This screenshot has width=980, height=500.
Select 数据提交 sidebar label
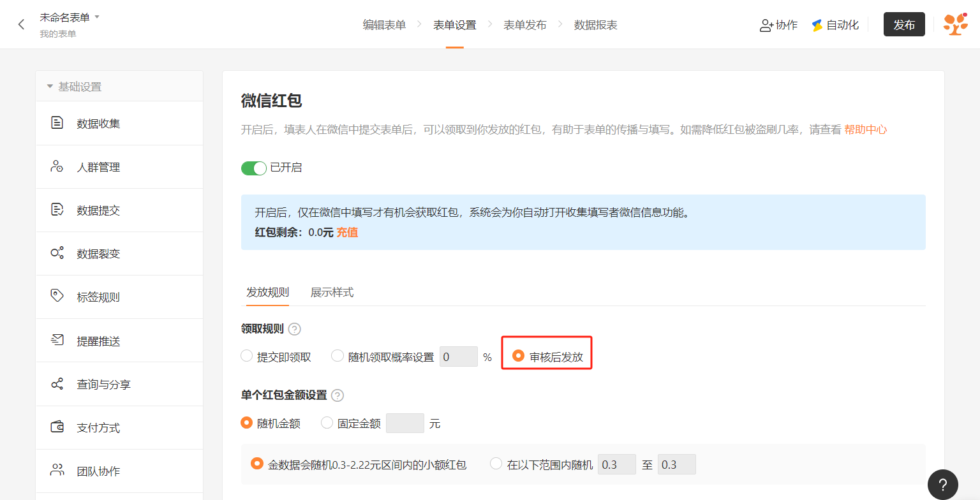(98, 210)
